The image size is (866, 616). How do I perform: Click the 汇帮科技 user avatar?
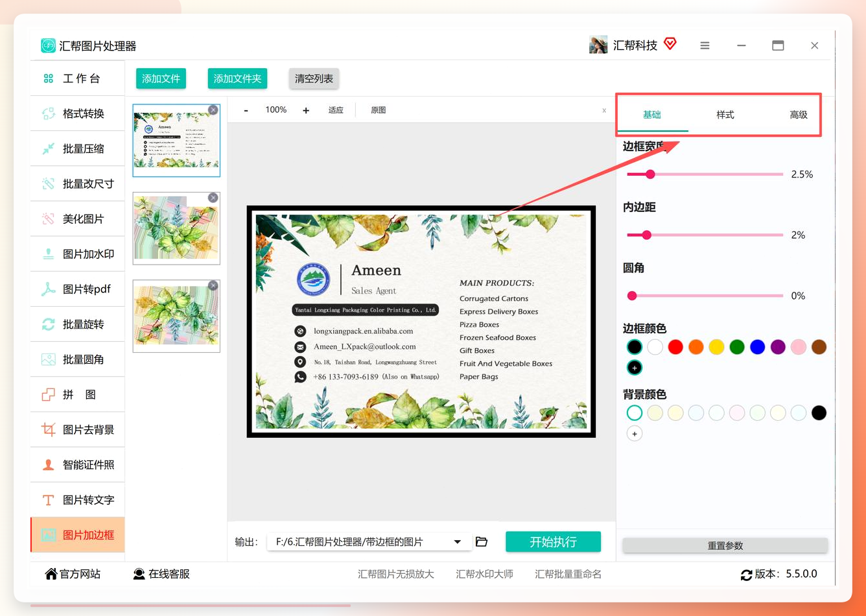598,45
